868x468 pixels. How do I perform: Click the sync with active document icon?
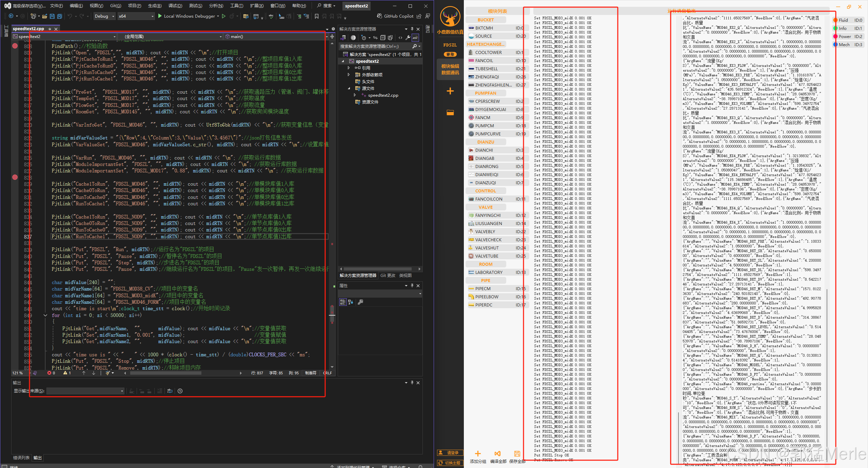tap(375, 38)
